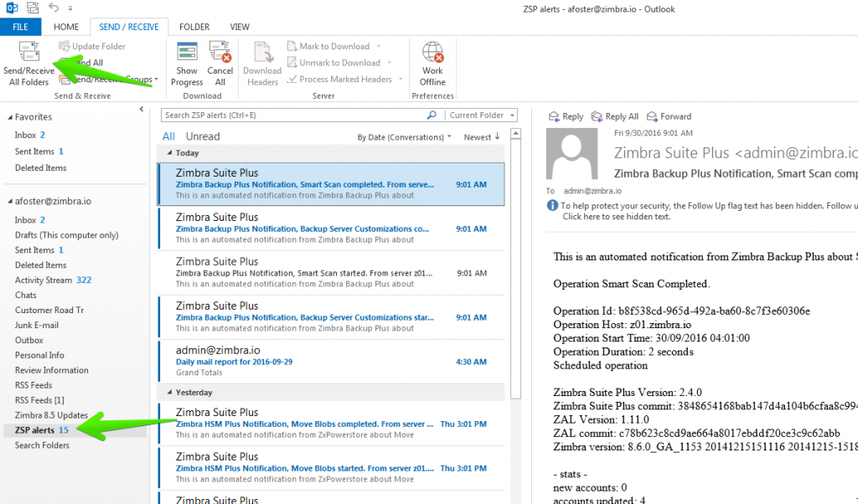The height and width of the screenshot is (504, 858).
Task: Click Mark to Download
Action: click(x=334, y=46)
